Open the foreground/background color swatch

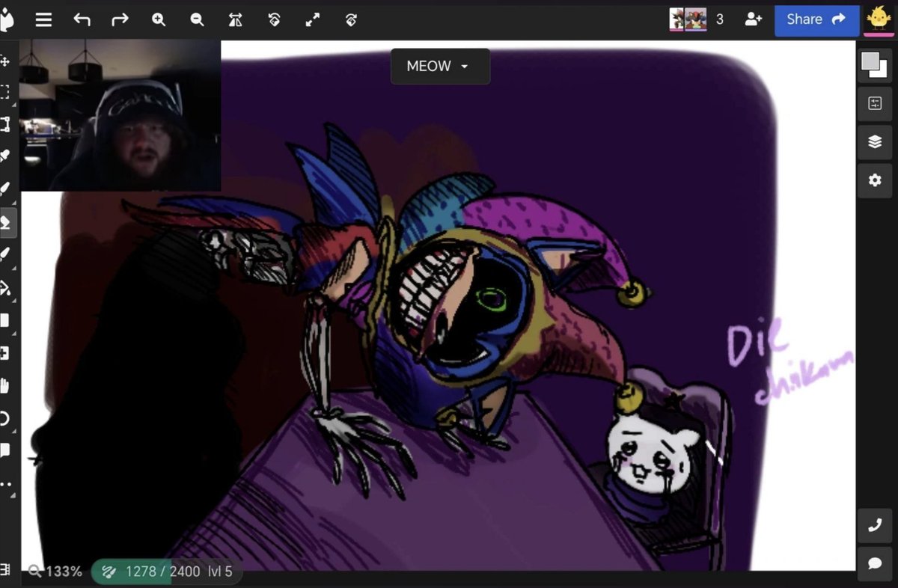[874, 64]
